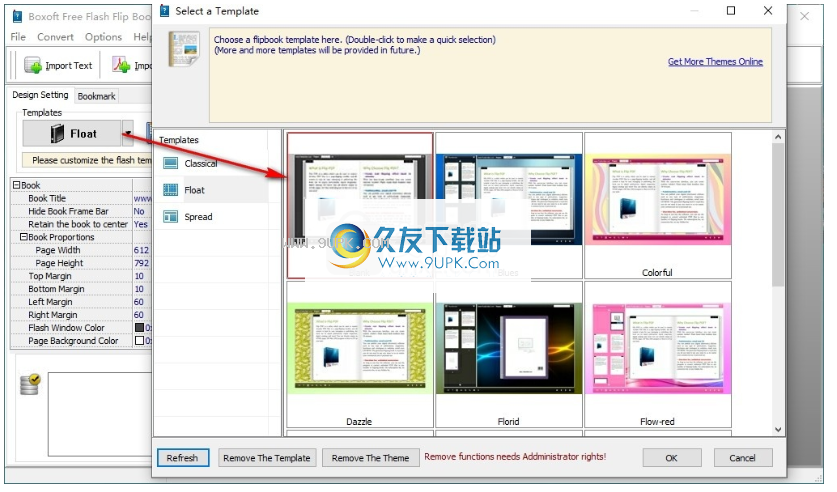Viewport: 837px width, 492px height.
Task: Close the Select a Template dialog
Action: 768,11
